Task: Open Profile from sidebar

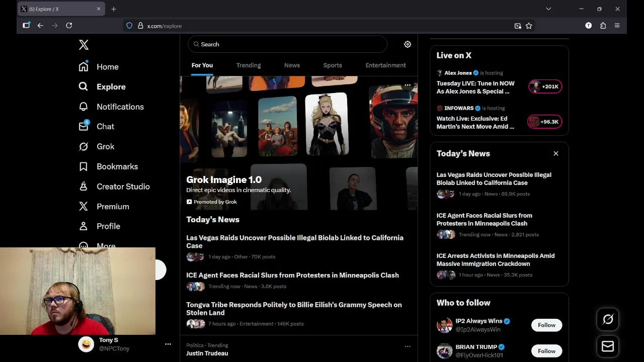Action: coord(100,226)
